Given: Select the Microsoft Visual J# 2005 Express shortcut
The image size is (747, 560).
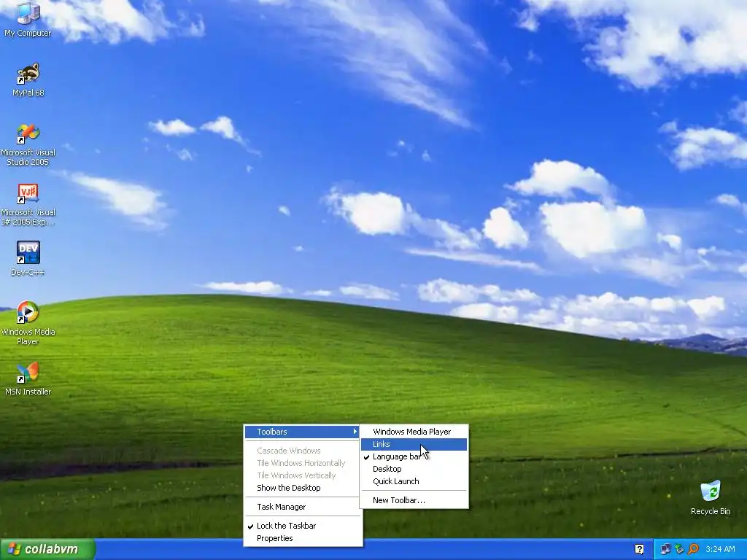Looking at the screenshot, I should coord(28,204).
